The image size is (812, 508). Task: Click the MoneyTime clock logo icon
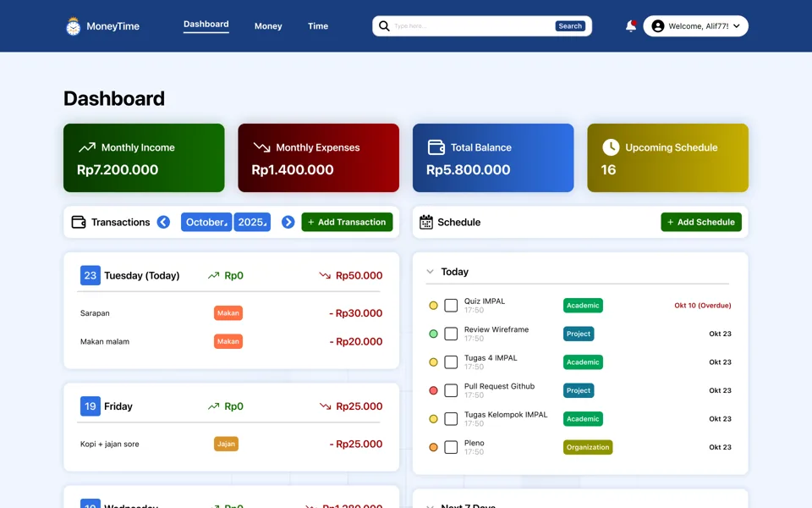pos(74,26)
